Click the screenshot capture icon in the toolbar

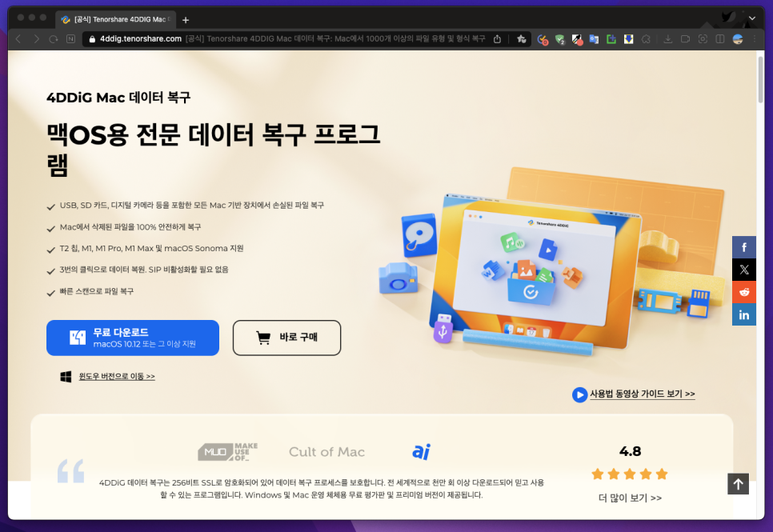click(703, 39)
